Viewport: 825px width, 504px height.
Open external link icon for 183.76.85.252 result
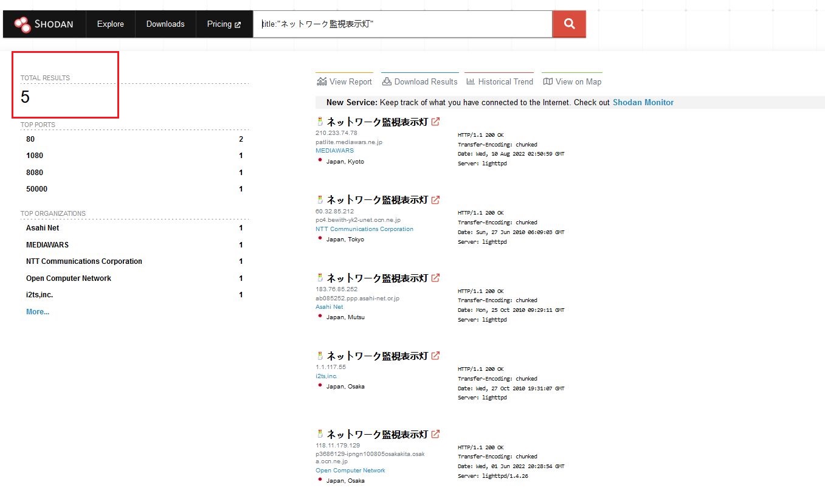[435, 278]
